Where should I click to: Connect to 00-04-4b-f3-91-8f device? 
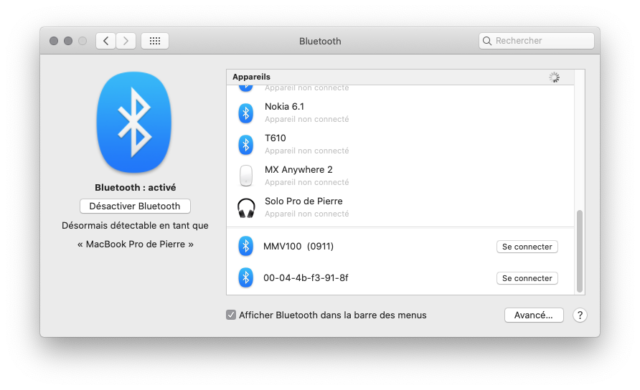click(x=527, y=278)
